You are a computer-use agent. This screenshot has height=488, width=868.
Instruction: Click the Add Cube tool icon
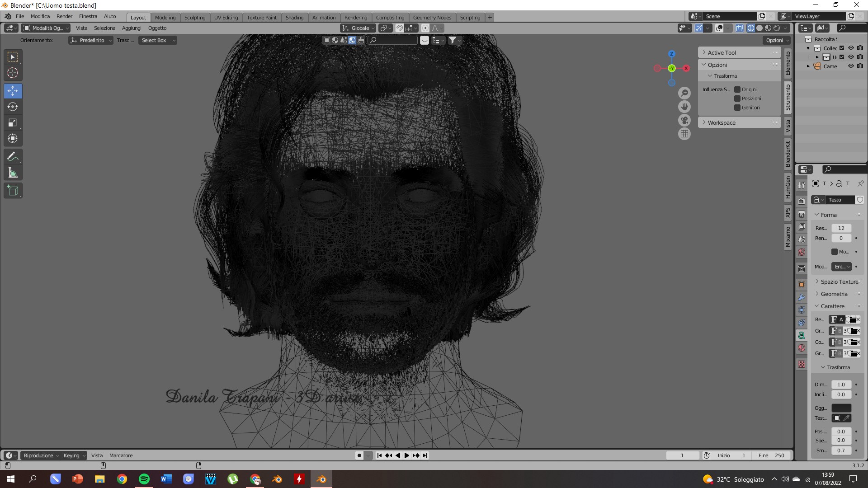[x=13, y=191]
